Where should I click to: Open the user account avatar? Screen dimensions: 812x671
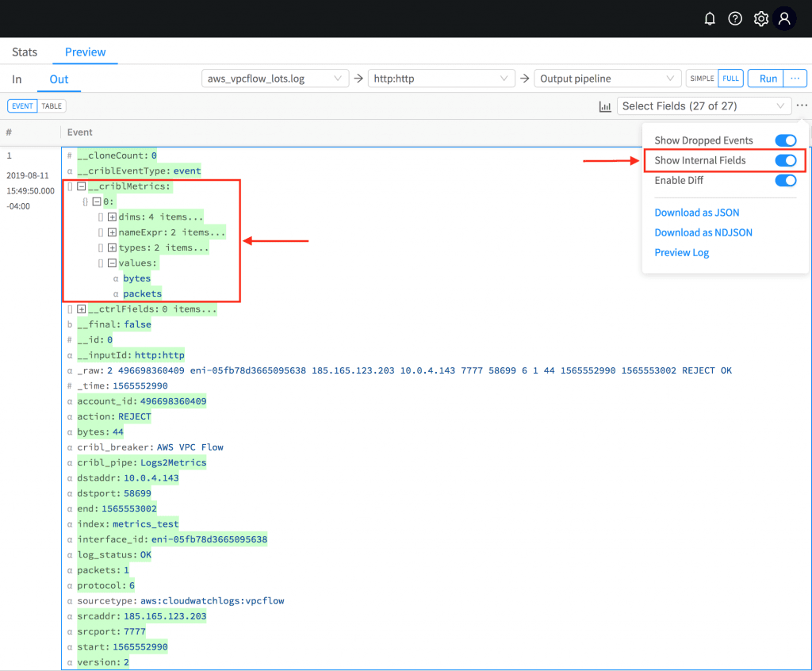point(785,18)
